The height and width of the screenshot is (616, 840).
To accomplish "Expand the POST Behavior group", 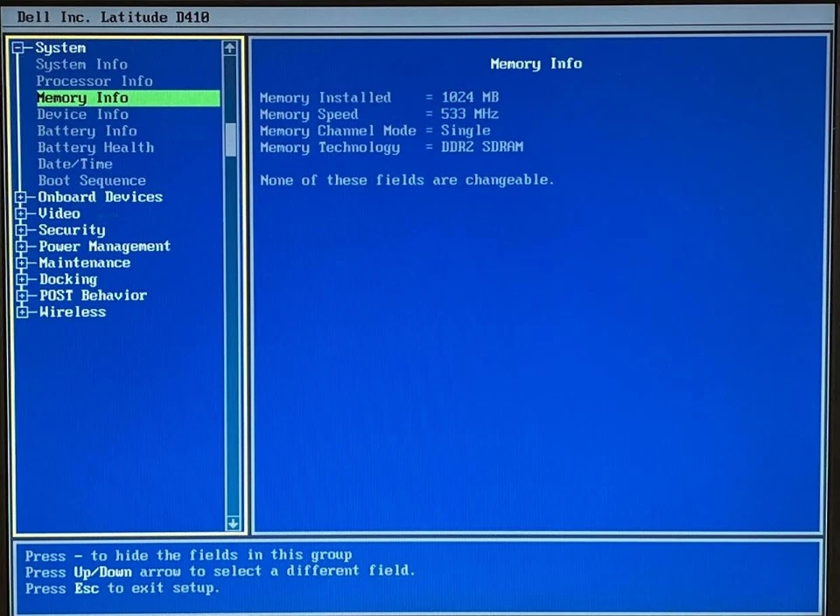I will pyautogui.click(x=21, y=295).
